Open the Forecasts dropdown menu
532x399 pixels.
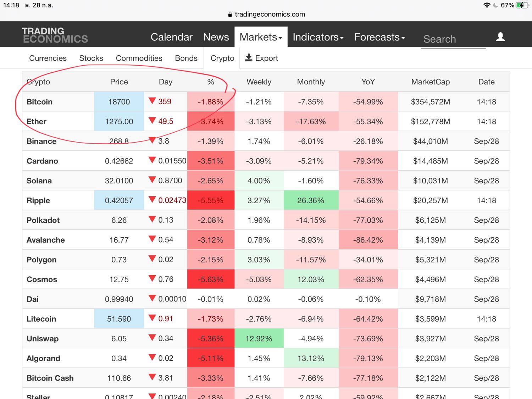379,37
